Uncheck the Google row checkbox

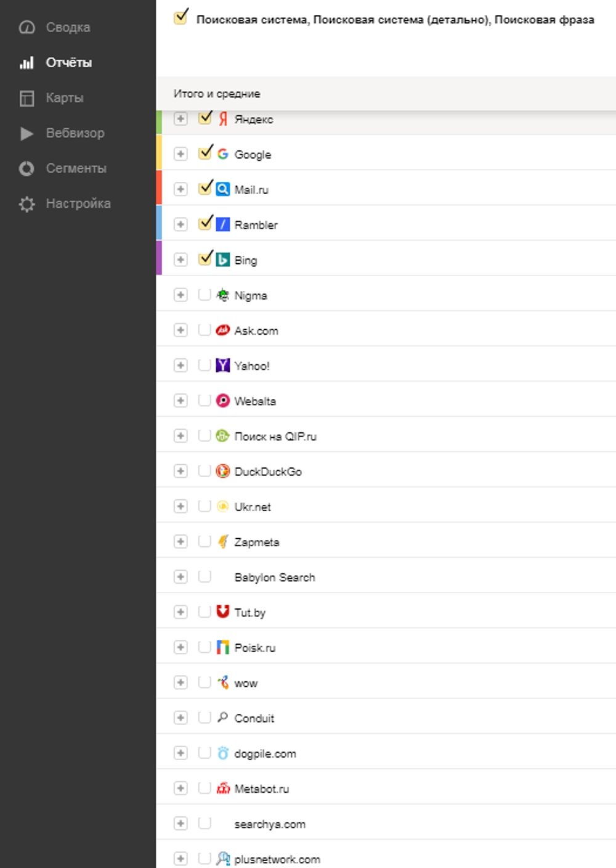(x=205, y=152)
